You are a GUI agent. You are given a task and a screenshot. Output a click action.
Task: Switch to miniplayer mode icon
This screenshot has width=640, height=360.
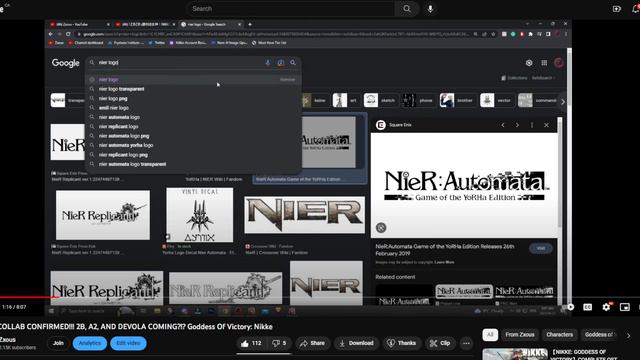[624, 307]
